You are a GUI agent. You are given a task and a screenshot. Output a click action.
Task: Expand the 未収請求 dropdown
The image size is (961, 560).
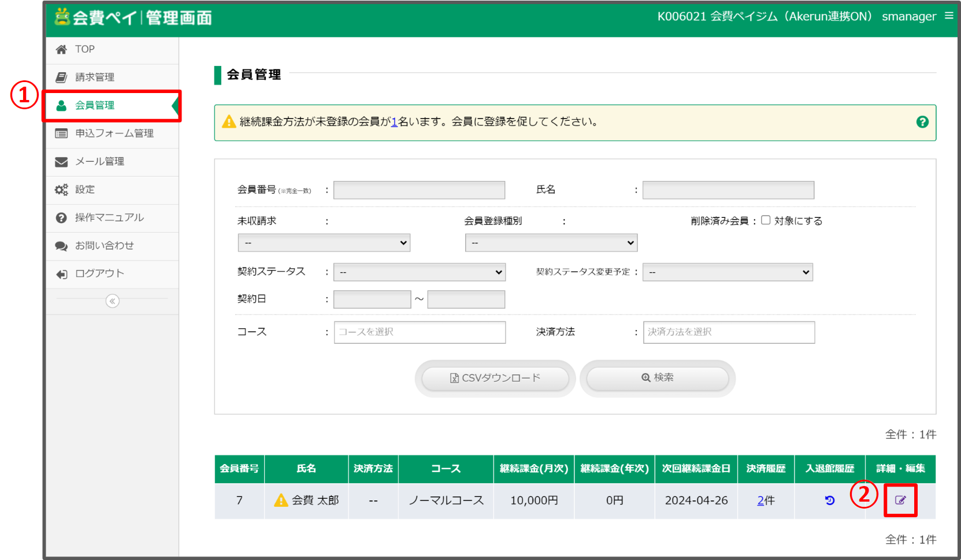pos(324,243)
